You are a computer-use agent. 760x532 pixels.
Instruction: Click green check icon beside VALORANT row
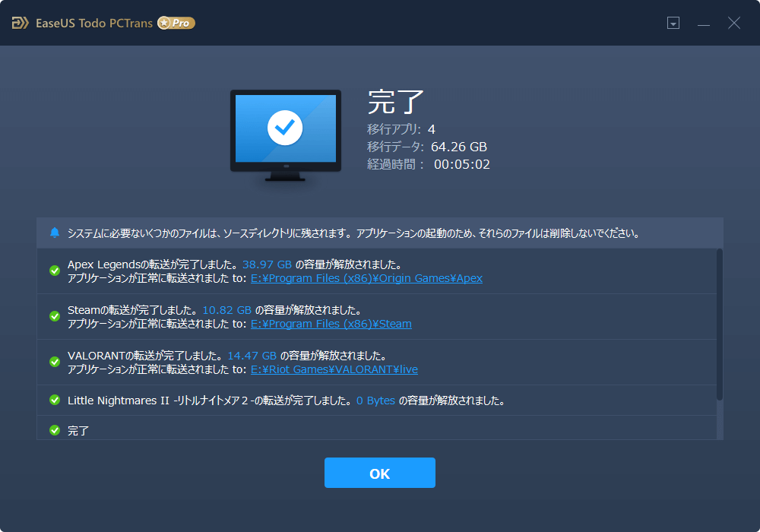pos(55,362)
